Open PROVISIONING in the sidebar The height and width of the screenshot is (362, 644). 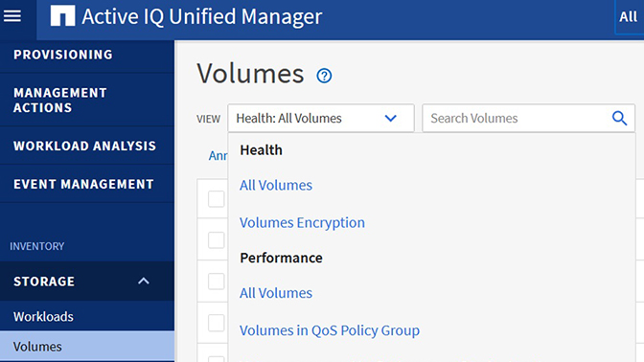point(87,55)
